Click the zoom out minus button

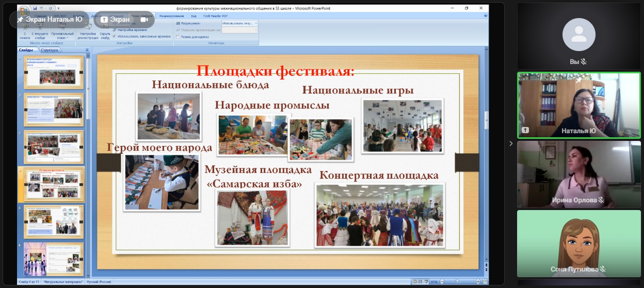pyautogui.click(x=442, y=282)
